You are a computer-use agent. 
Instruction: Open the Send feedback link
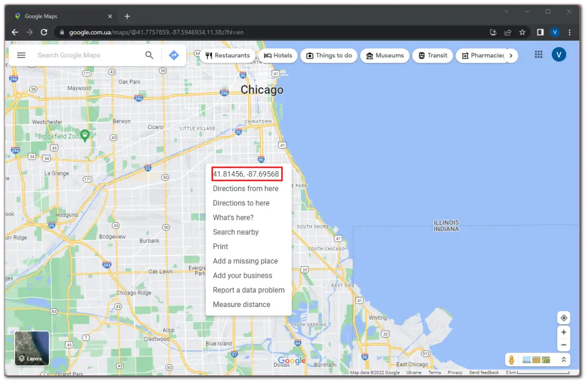coord(485,372)
